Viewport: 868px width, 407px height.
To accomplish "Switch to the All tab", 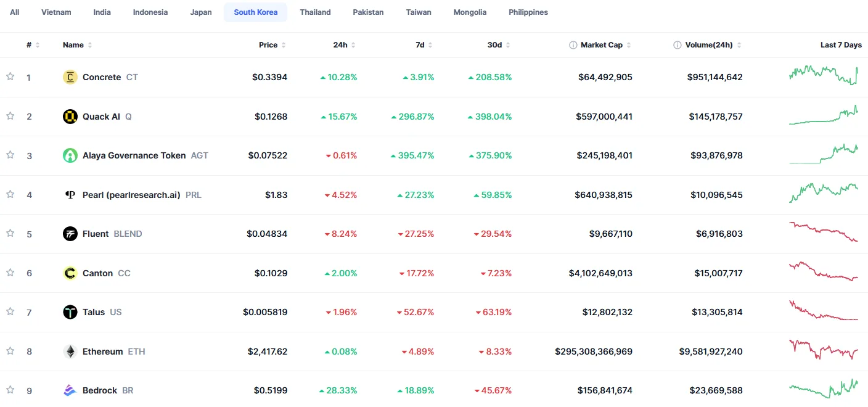I will (x=15, y=12).
